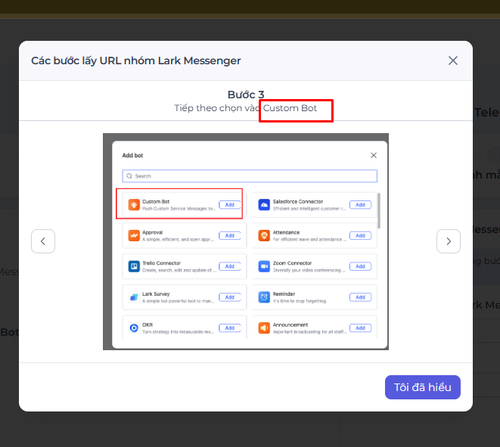Go to the previous step arrow
The image size is (500, 447).
(43, 241)
